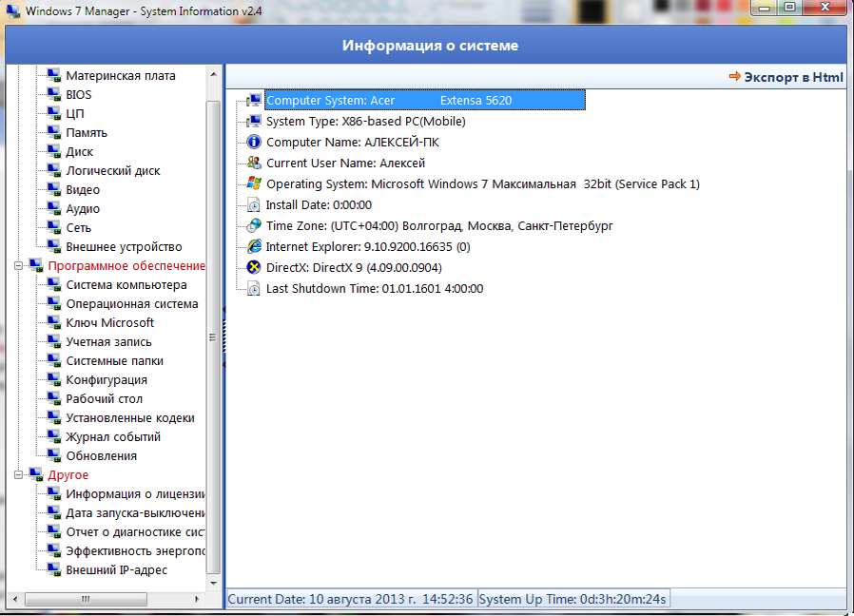Screen dimensions: 854x616
Task: Click the horizontal scroll right arrow
Action: coord(197,599)
